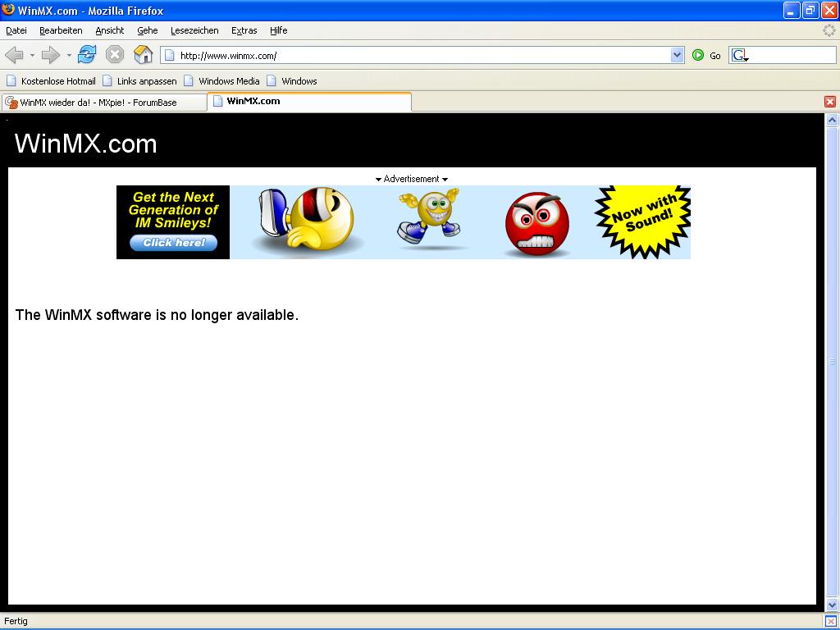The height and width of the screenshot is (630, 840).
Task: Open the Datei menu
Action: click(x=16, y=30)
